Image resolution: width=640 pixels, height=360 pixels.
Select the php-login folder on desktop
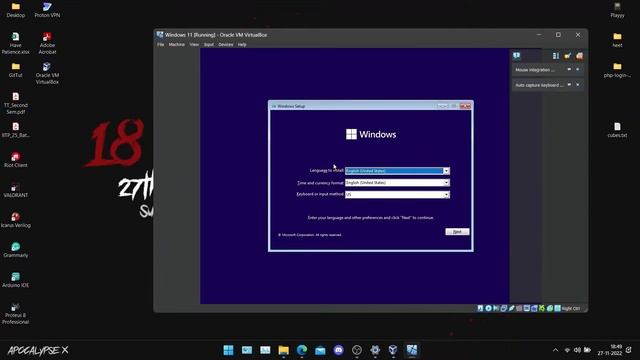617,70
